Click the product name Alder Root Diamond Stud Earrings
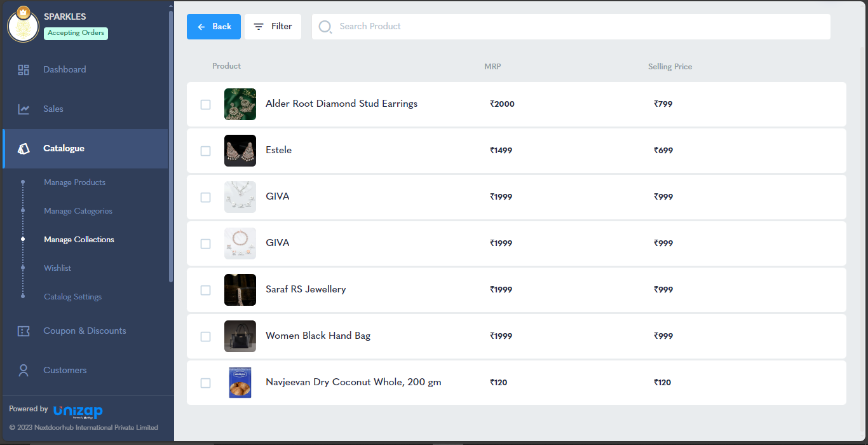Image resolution: width=868 pixels, height=445 pixels. [341, 104]
